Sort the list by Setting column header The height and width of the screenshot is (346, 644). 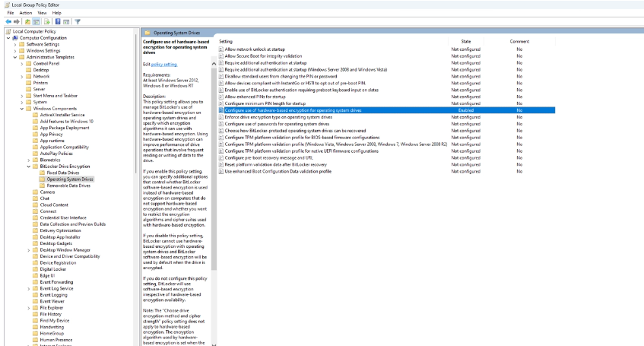point(226,41)
